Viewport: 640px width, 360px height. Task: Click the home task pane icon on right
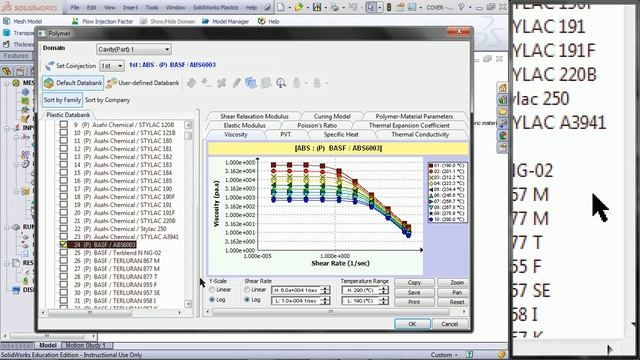[502, 87]
